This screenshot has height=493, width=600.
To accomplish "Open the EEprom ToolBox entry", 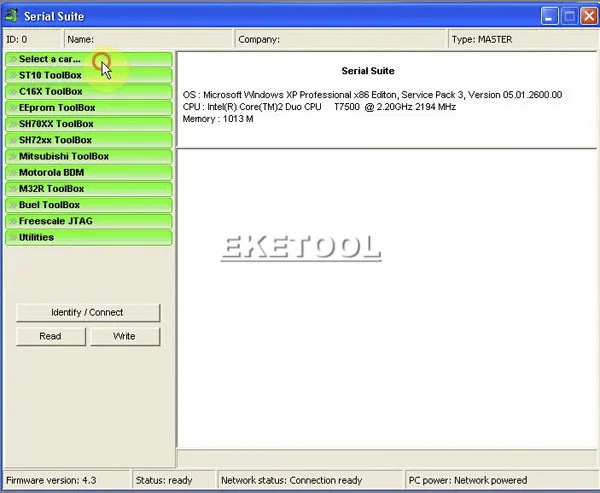I will (89, 108).
